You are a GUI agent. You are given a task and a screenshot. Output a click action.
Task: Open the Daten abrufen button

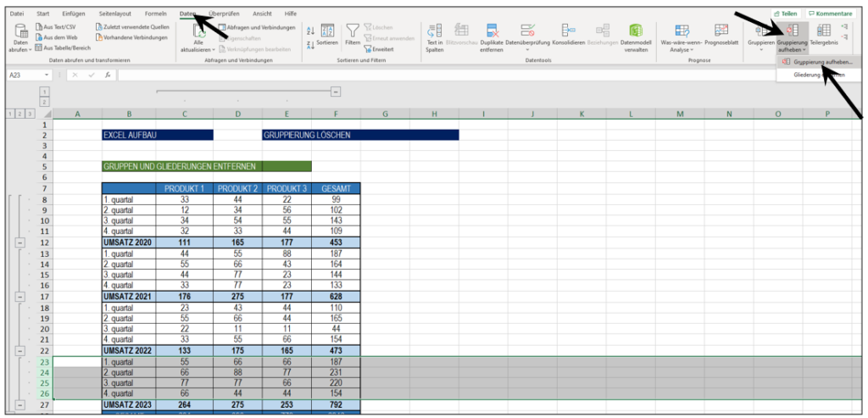point(20,39)
